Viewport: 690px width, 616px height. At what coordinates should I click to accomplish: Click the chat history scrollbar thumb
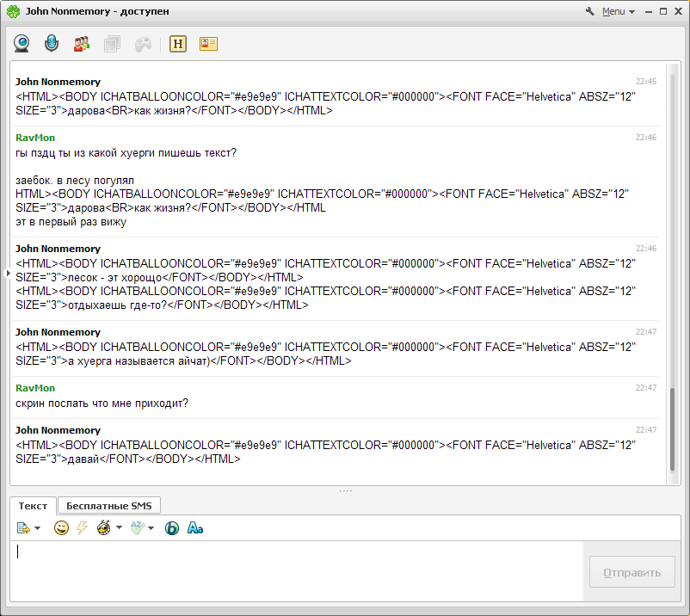672,429
